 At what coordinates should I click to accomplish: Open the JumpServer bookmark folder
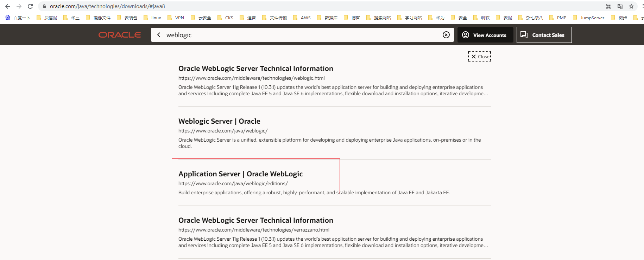[x=588, y=18]
